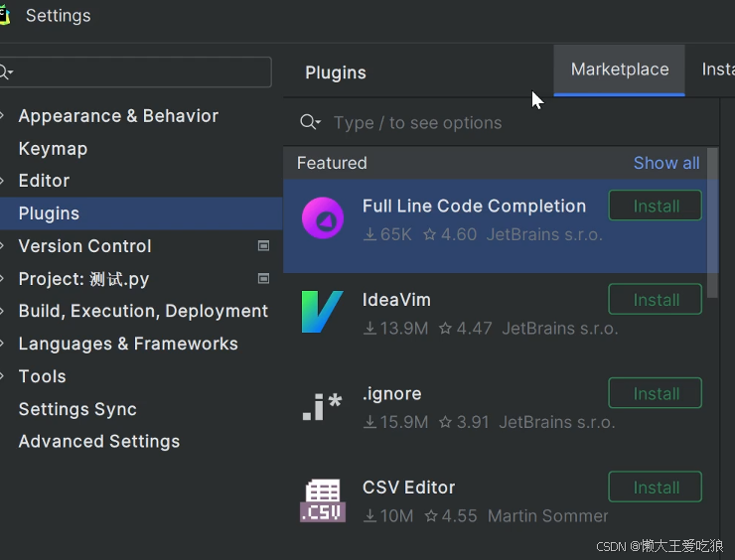Image resolution: width=735 pixels, height=560 pixels.
Task: Click the Version Control project-level settings icon
Action: point(263,245)
